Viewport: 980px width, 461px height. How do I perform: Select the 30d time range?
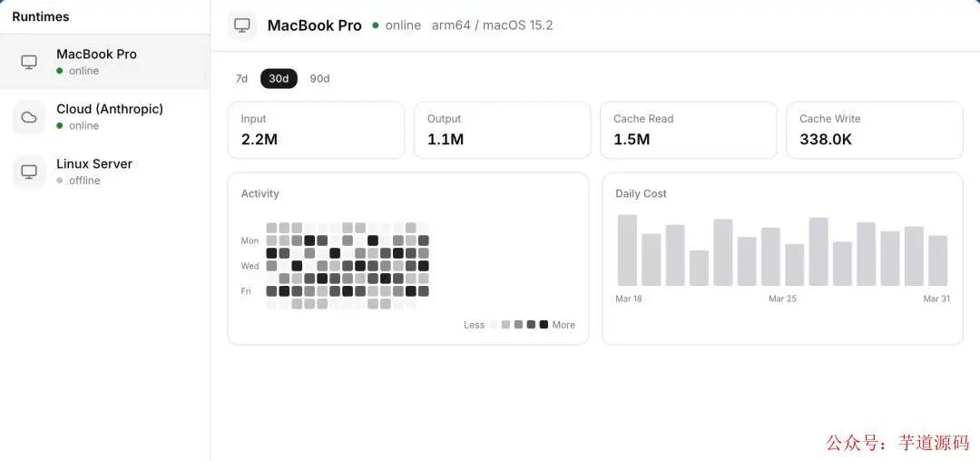pyautogui.click(x=279, y=79)
